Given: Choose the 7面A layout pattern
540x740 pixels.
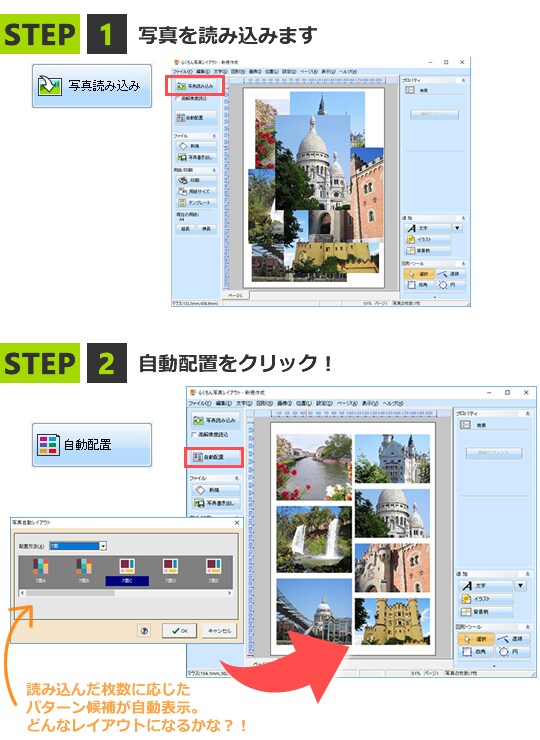Looking at the screenshot, I should 41,571.
